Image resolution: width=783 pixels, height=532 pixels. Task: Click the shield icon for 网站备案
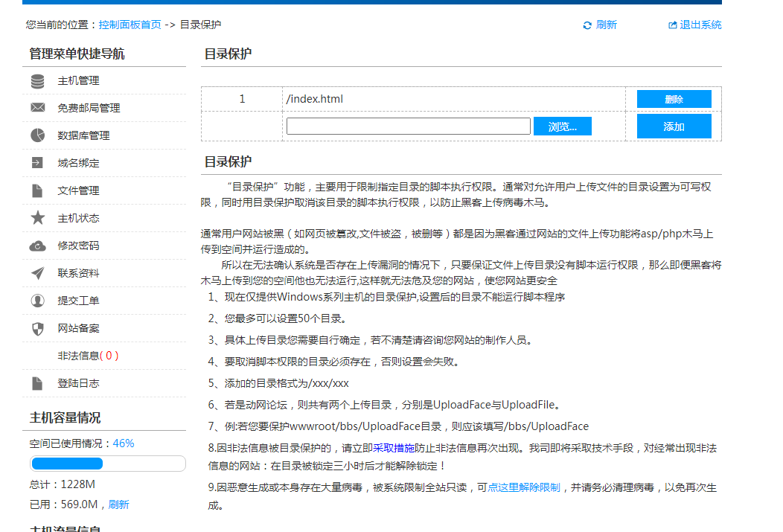[x=37, y=328]
